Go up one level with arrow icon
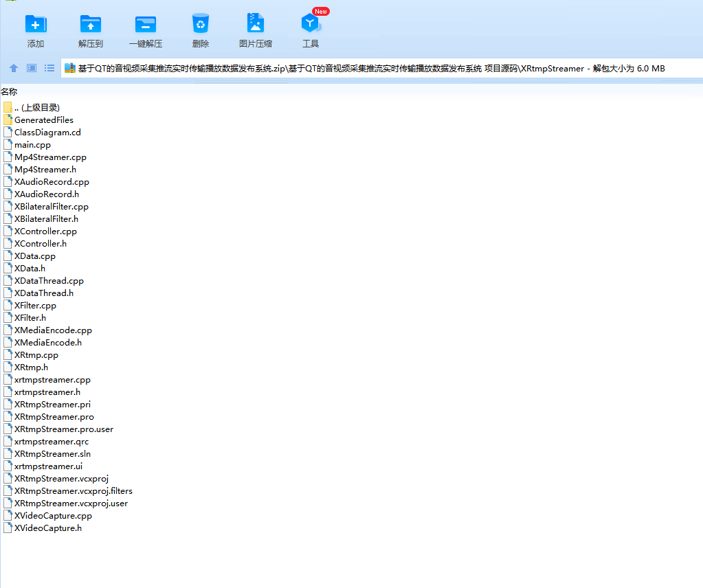The width and height of the screenshot is (703, 588). point(14,68)
